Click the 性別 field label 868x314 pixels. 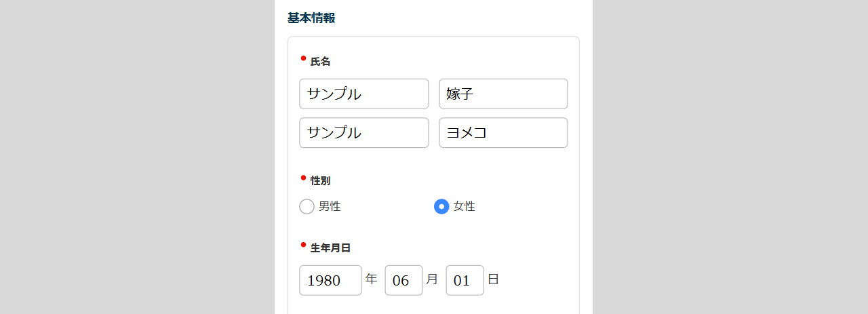tap(320, 181)
